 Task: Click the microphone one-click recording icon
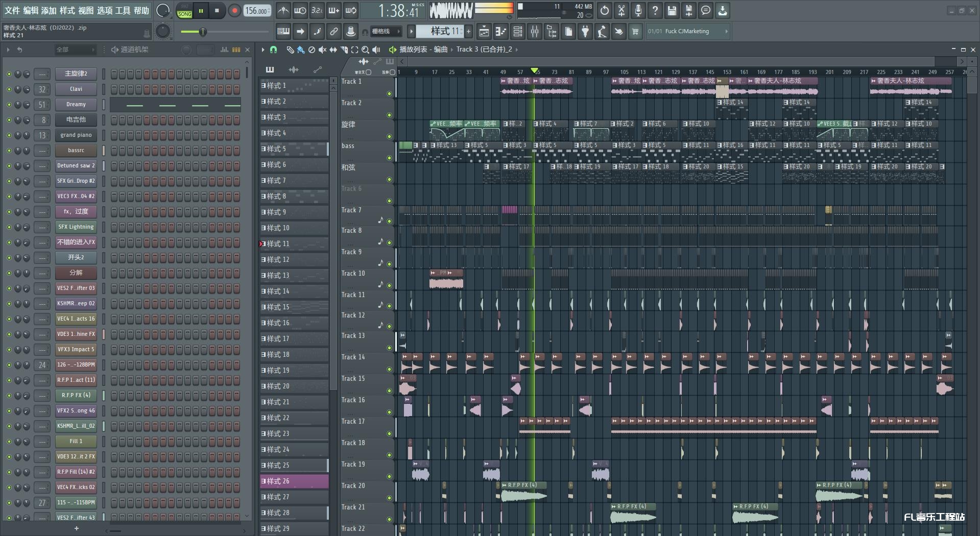pos(638,10)
